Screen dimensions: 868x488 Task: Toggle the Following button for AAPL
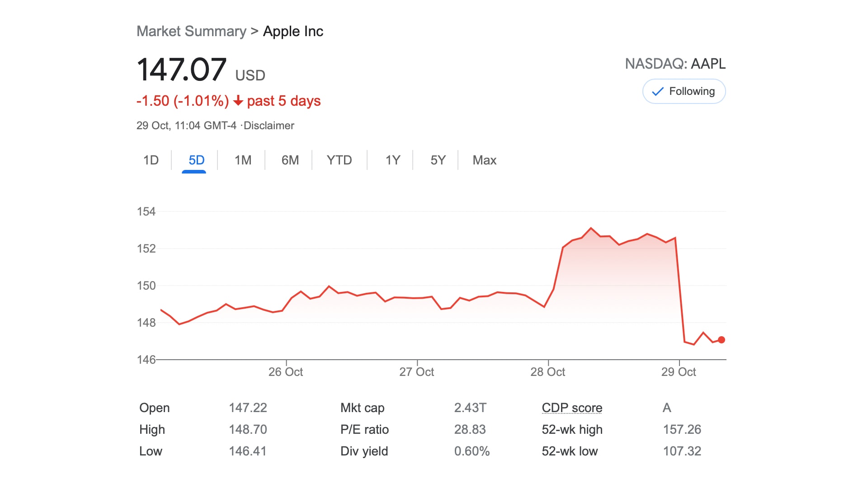click(684, 91)
